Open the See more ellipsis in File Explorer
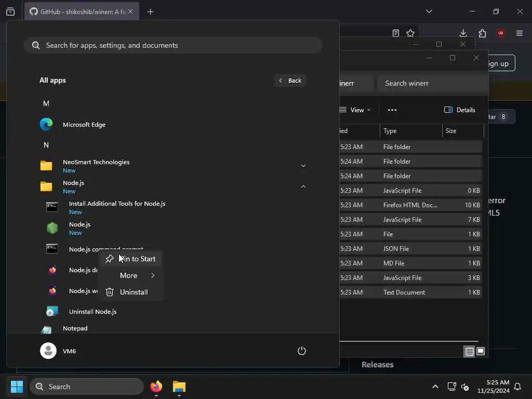Viewport: 532px width, 399px height. coord(392,110)
